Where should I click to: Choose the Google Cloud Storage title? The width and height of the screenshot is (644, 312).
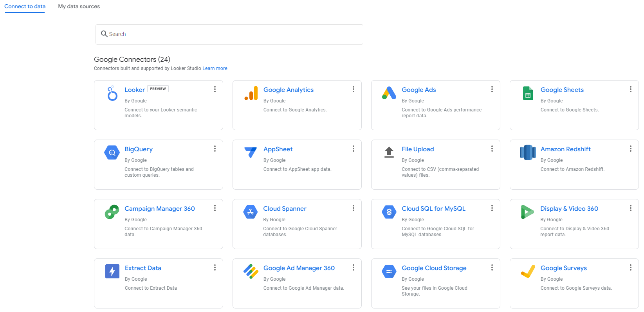(434, 268)
